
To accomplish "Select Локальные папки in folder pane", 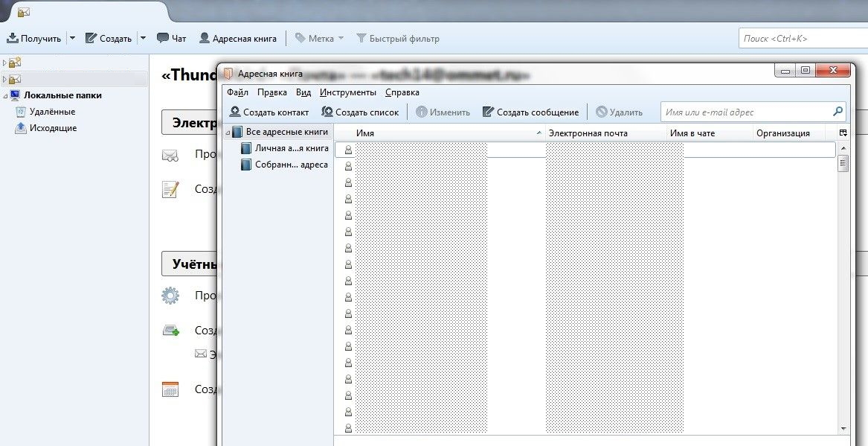I will pyautogui.click(x=62, y=95).
